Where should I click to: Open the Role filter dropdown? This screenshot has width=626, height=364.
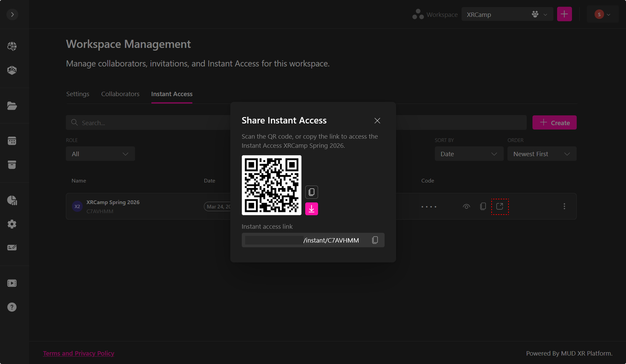100,154
